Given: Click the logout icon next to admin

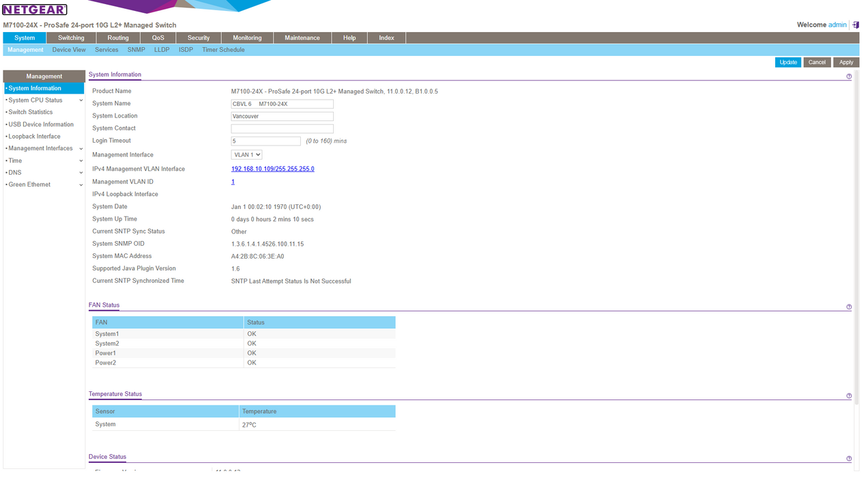Looking at the screenshot, I should pos(856,25).
